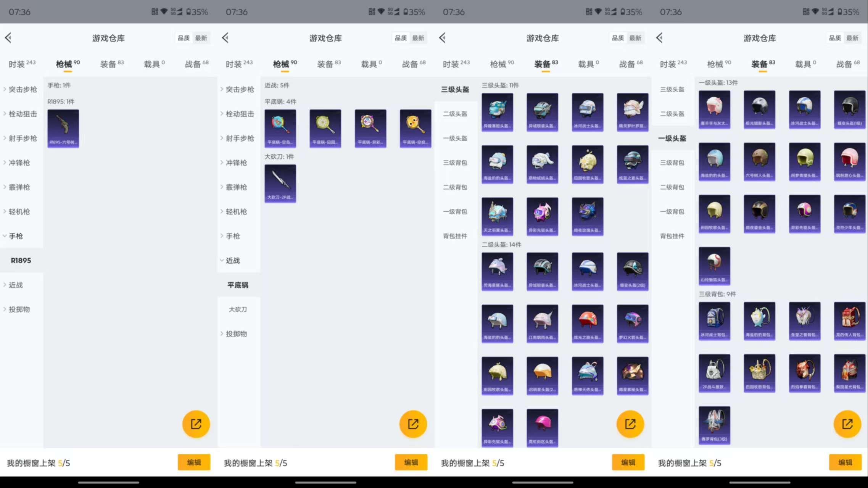Select the 大砍刀-2P machete item icon
Screen dimensions: 868x488
280,183
